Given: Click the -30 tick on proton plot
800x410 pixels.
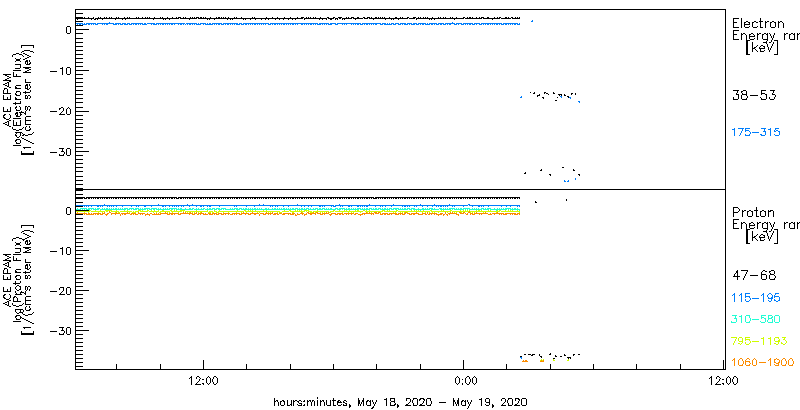Looking at the screenshot, I should pos(61,330).
